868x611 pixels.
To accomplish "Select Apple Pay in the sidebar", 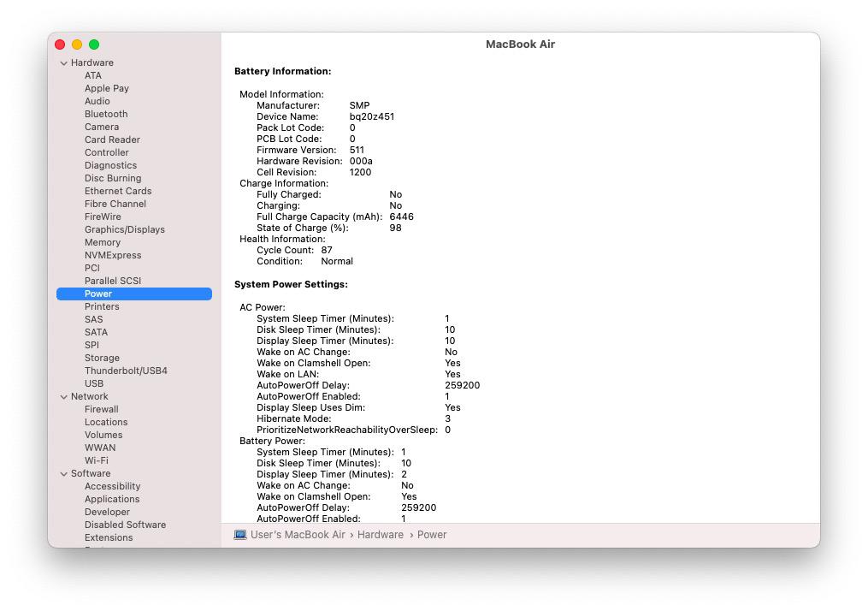I will 107,88.
